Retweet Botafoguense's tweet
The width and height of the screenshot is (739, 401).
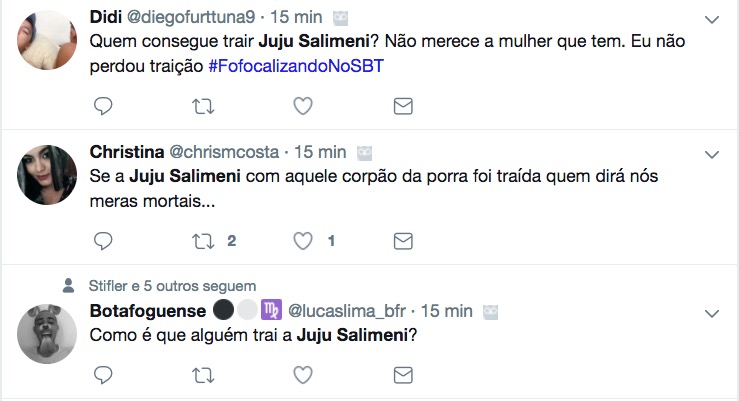[x=202, y=375]
